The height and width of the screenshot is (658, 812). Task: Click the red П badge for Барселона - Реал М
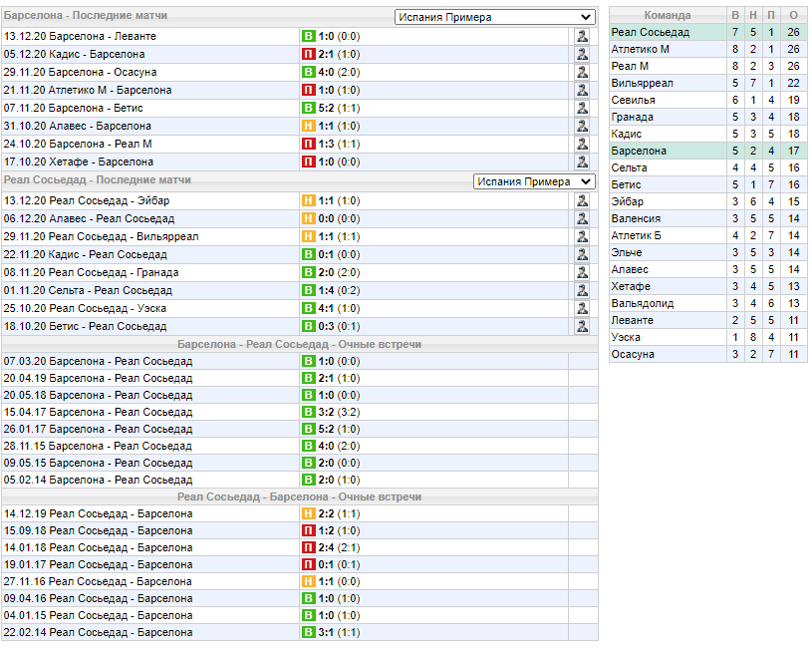coord(309,144)
